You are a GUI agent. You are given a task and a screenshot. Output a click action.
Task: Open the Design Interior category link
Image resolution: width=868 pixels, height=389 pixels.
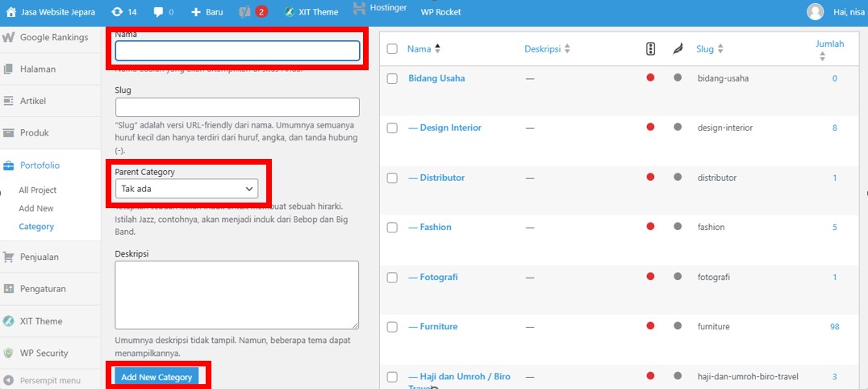coord(445,128)
